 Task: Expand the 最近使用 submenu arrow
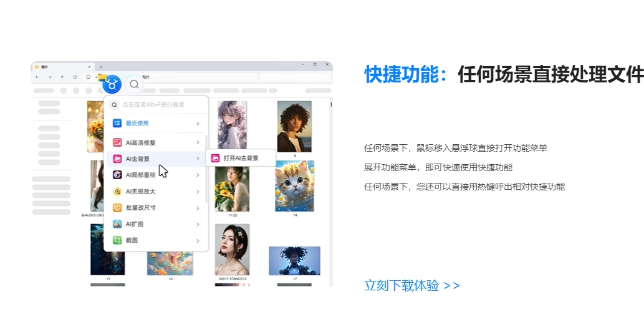198,123
